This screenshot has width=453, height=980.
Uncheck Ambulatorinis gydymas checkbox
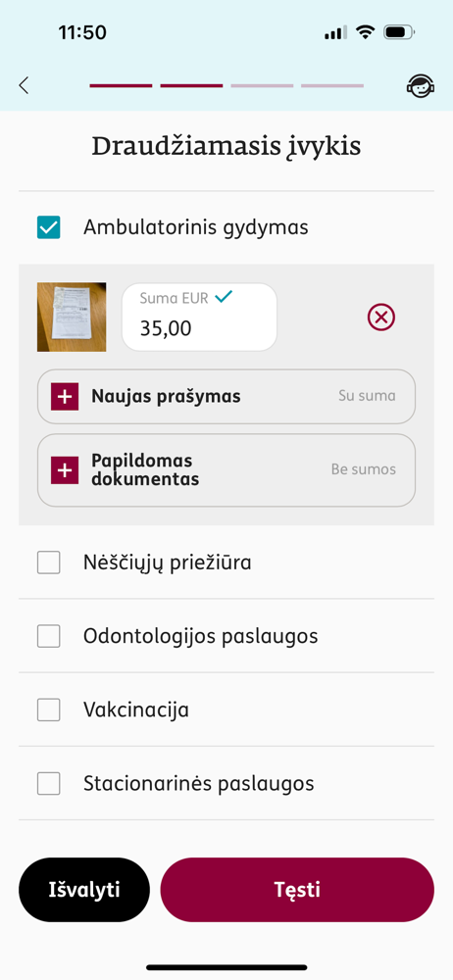point(49,227)
